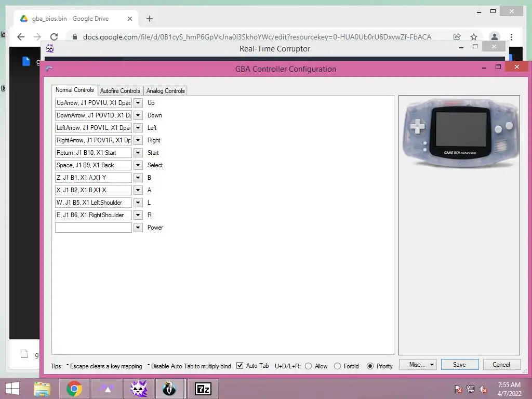Image resolution: width=532 pixels, height=399 pixels.
Task: Go back in the Chrome browser
Action: (x=21, y=37)
